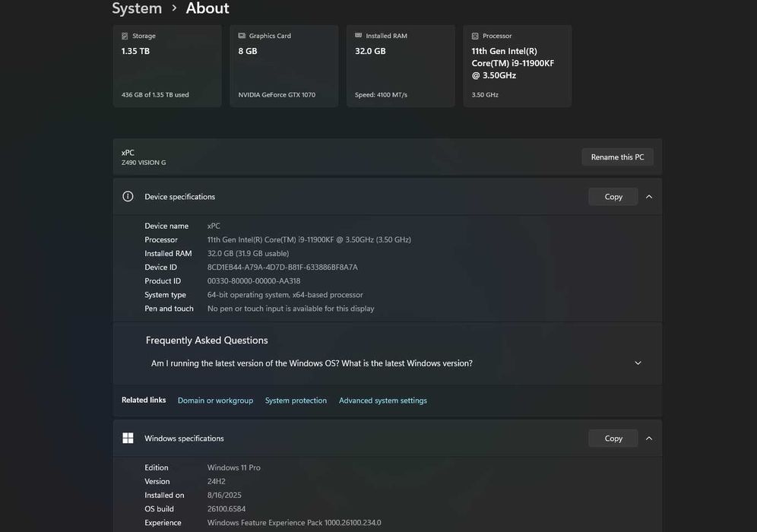Click the FAQ question about latest Windows version
Screen dimensions: 757x532
point(312,363)
